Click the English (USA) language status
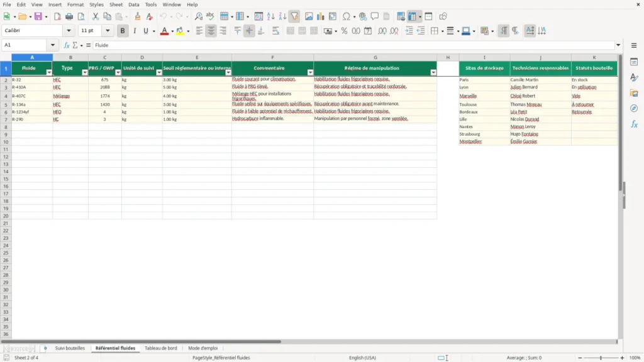 tap(362, 358)
